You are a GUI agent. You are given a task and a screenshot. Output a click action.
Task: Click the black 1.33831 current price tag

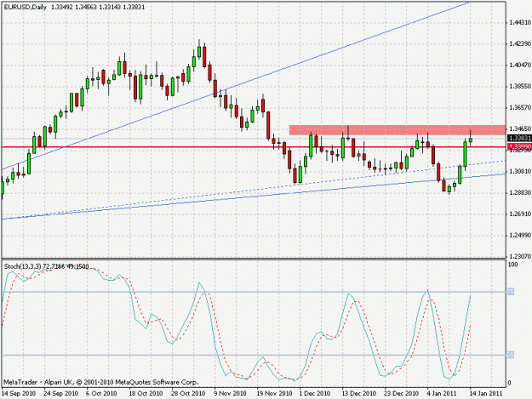tap(519, 138)
